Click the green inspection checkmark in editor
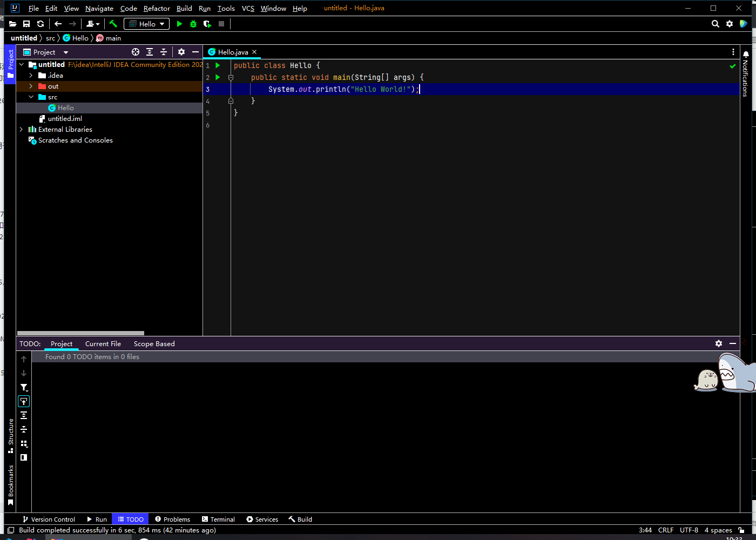Image resolution: width=756 pixels, height=540 pixels. tap(733, 66)
